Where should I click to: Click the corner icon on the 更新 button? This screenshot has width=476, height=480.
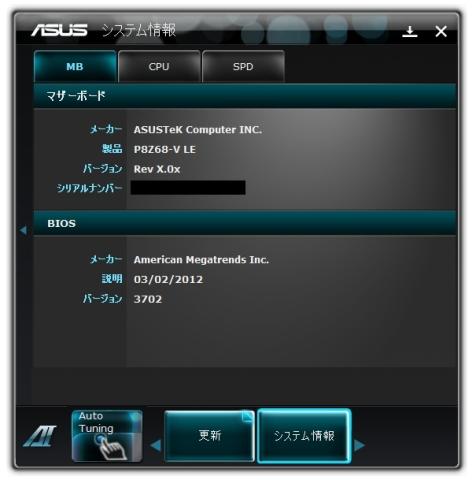click(x=247, y=417)
